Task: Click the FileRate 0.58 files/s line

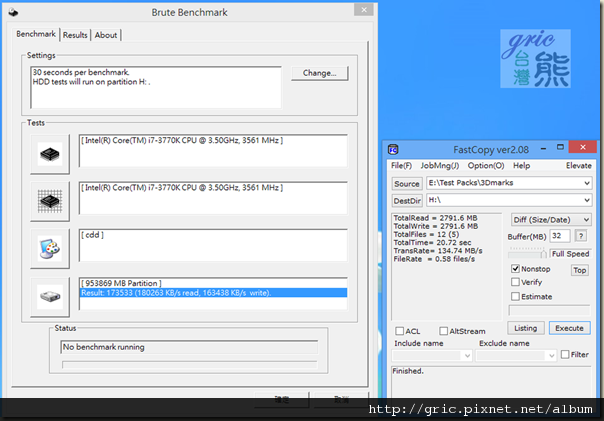Action: click(x=434, y=259)
